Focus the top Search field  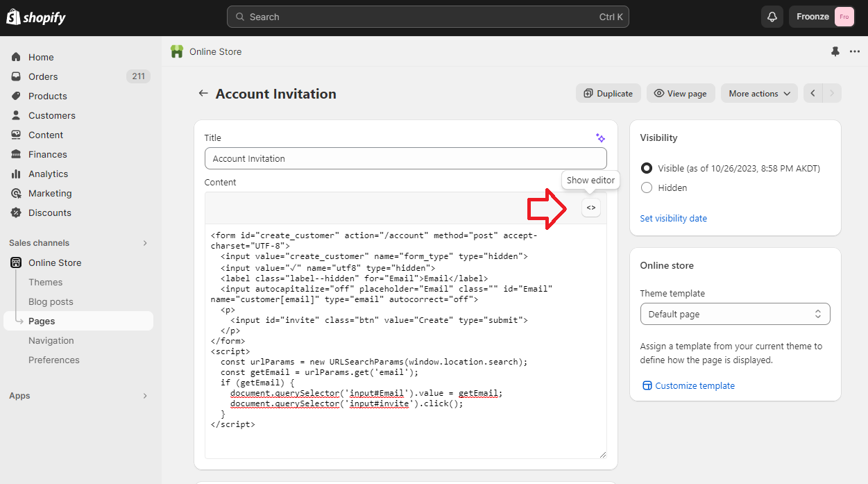pyautogui.click(x=428, y=17)
